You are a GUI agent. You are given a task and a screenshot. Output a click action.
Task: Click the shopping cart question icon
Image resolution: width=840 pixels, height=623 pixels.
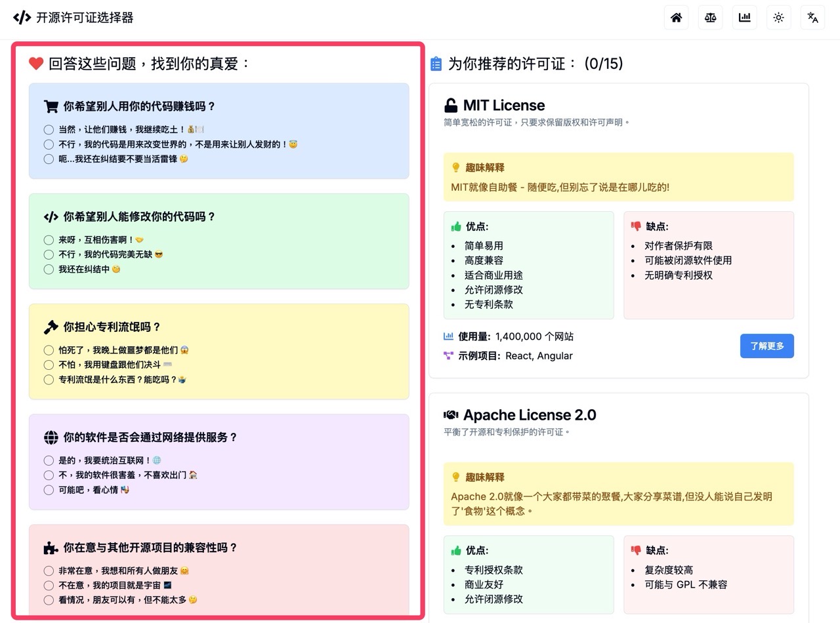(51, 106)
